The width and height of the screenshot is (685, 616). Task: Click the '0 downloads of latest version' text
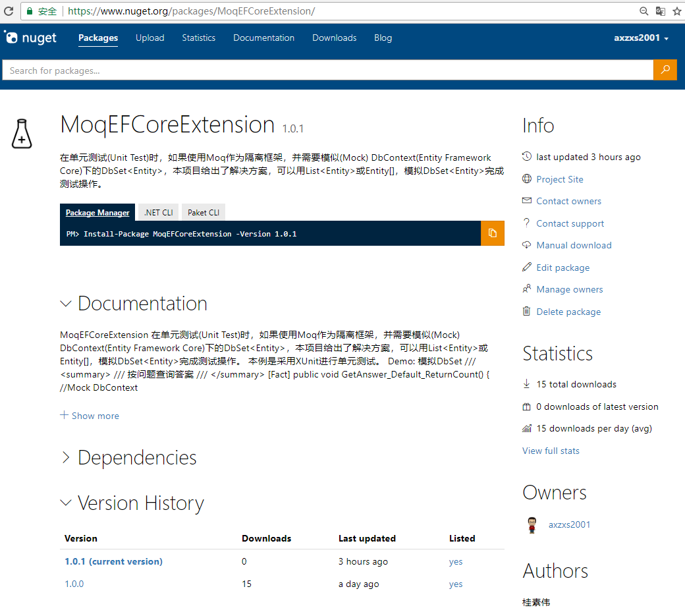597,406
